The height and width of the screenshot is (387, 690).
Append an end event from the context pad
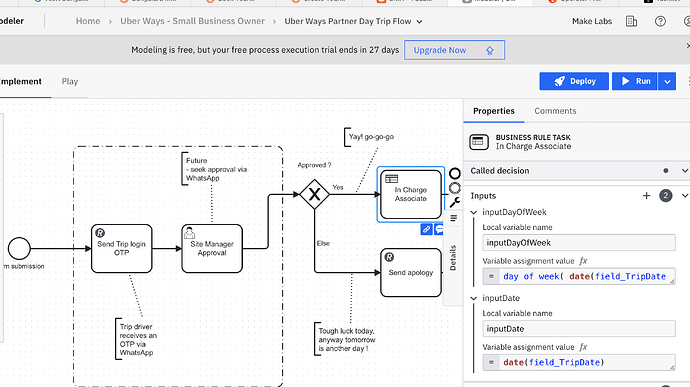455,173
